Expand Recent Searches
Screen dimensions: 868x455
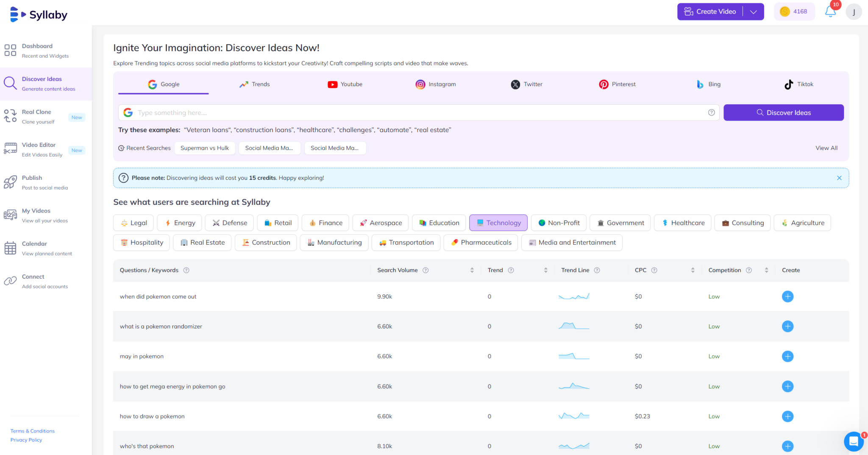pyautogui.click(x=144, y=148)
